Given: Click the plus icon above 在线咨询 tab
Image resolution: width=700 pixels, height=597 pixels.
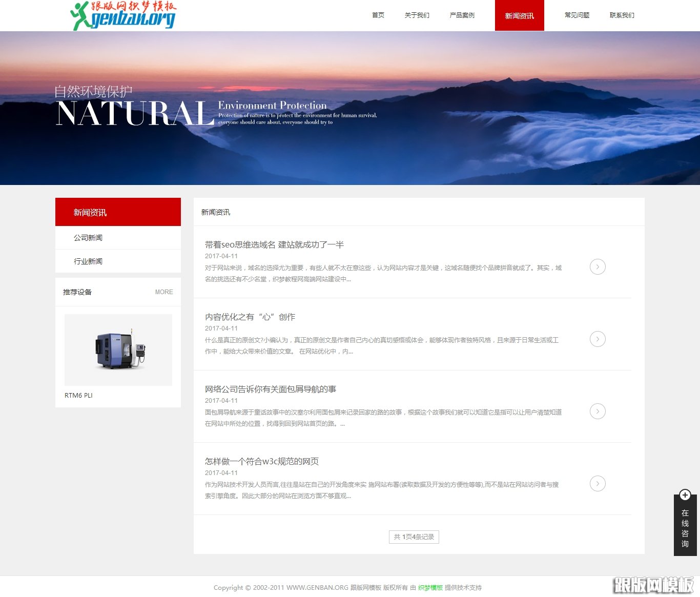Looking at the screenshot, I should coord(685,495).
